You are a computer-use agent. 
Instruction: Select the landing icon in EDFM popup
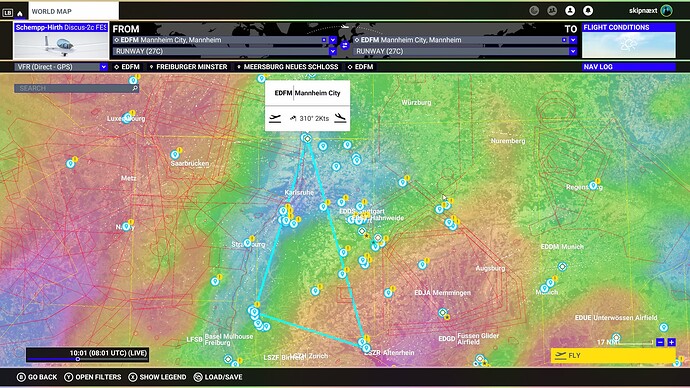(340, 118)
